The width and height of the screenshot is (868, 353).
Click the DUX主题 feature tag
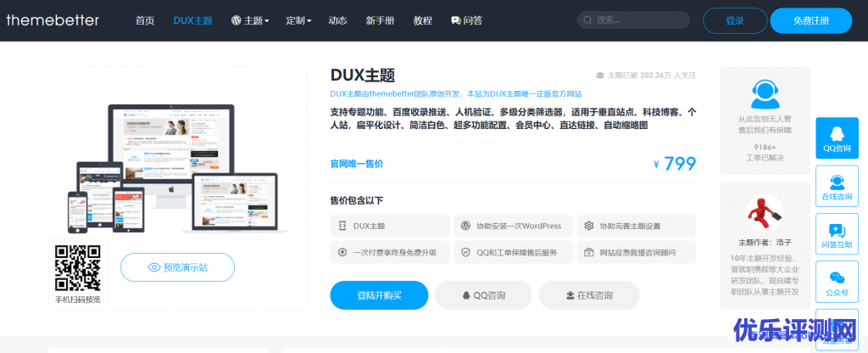[x=390, y=226]
